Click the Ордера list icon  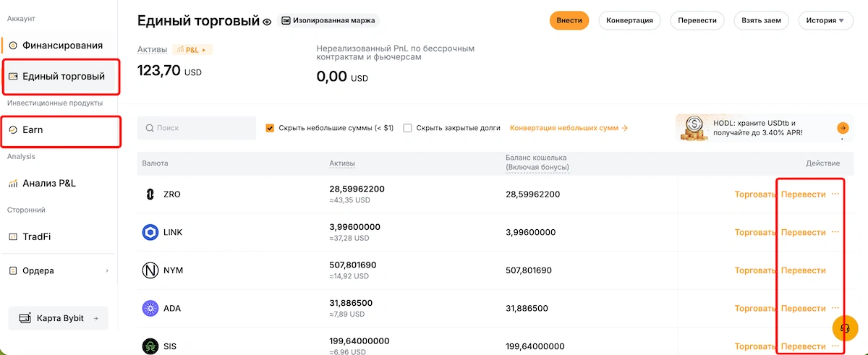point(13,270)
